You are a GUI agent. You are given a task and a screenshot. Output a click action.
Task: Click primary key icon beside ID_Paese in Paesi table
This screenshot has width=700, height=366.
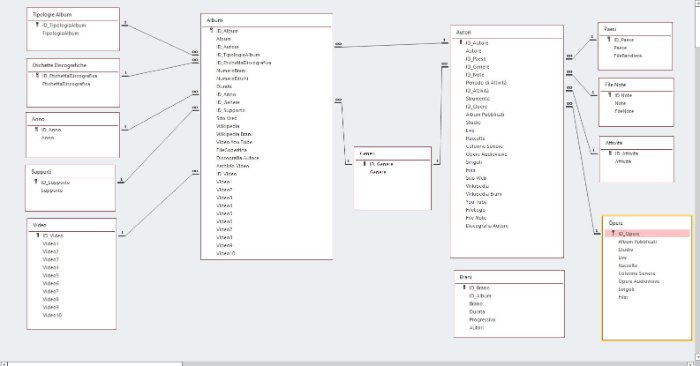(608, 40)
